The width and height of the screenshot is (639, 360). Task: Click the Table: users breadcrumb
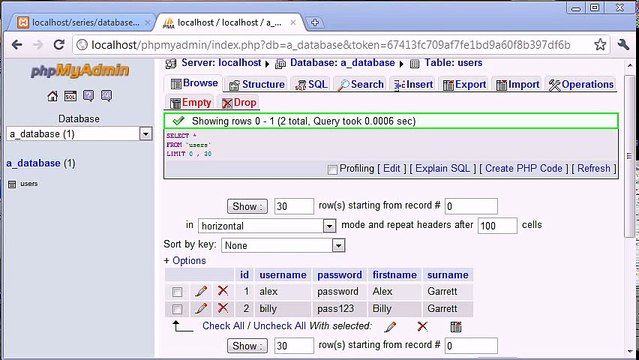[x=453, y=63]
